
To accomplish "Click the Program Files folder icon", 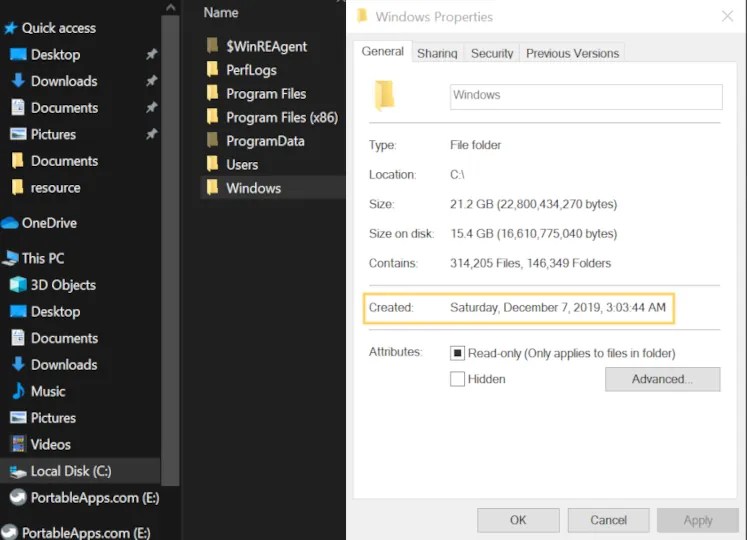I will tap(212, 93).
